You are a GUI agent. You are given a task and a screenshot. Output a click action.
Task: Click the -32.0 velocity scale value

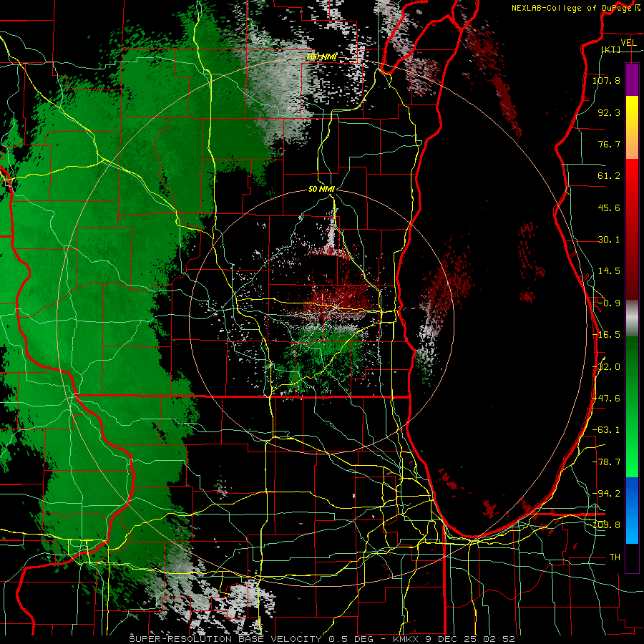(x=606, y=366)
